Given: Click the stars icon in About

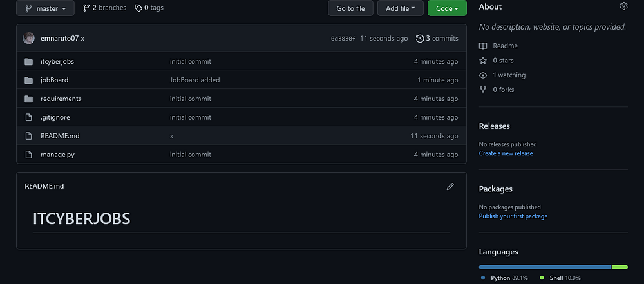Looking at the screenshot, I should 483,61.
